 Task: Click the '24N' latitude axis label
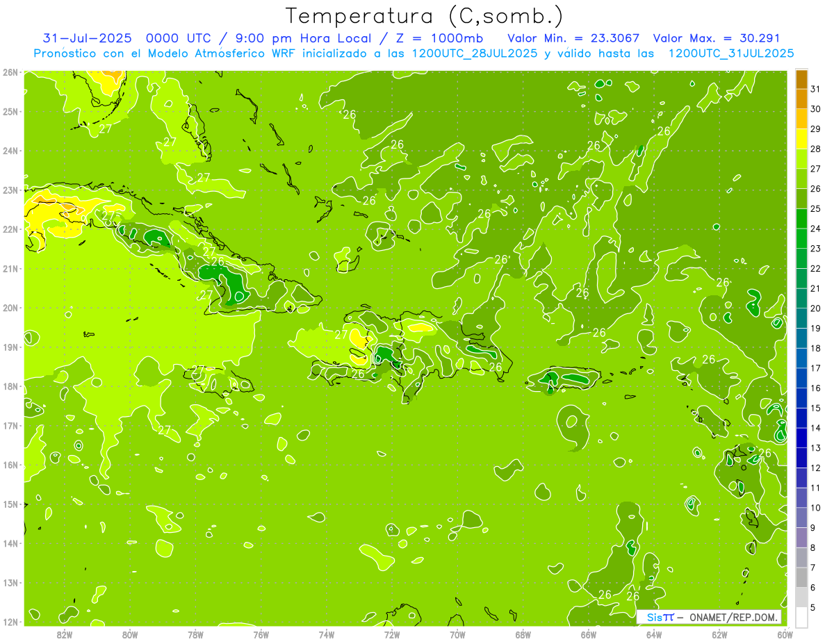[10, 150]
